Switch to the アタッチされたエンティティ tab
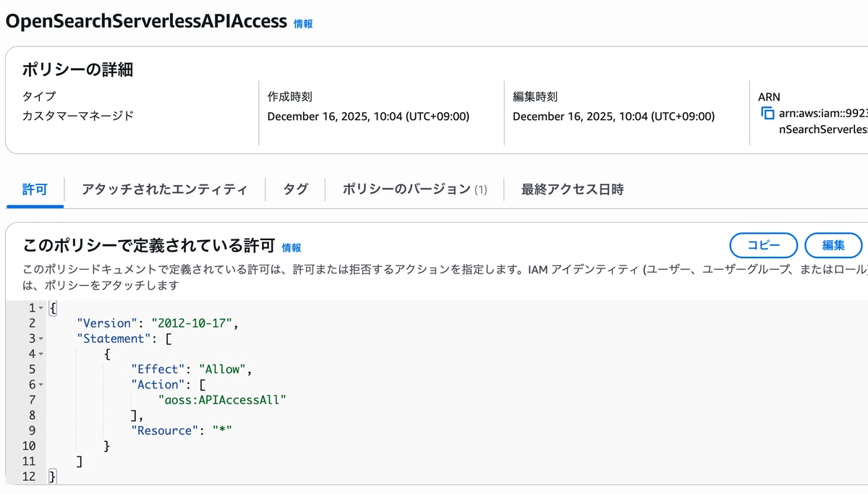Viewport: 868px width, 494px height. [x=164, y=189]
